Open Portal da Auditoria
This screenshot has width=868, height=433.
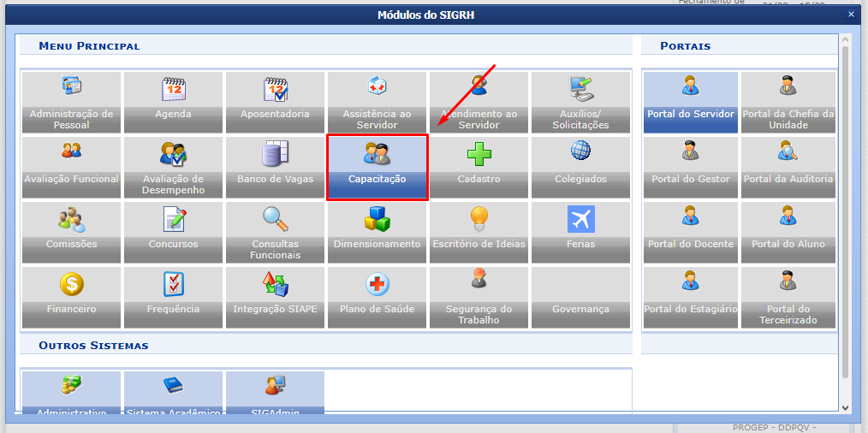click(788, 167)
